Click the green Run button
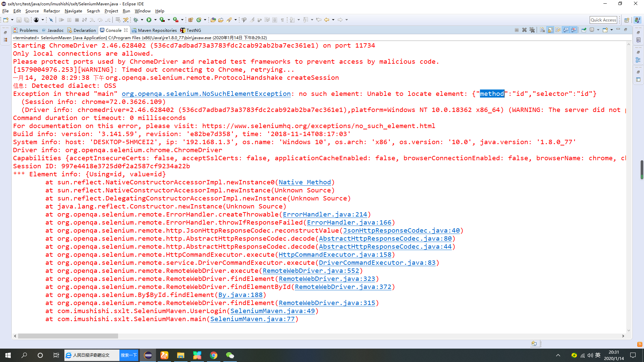 click(x=149, y=20)
